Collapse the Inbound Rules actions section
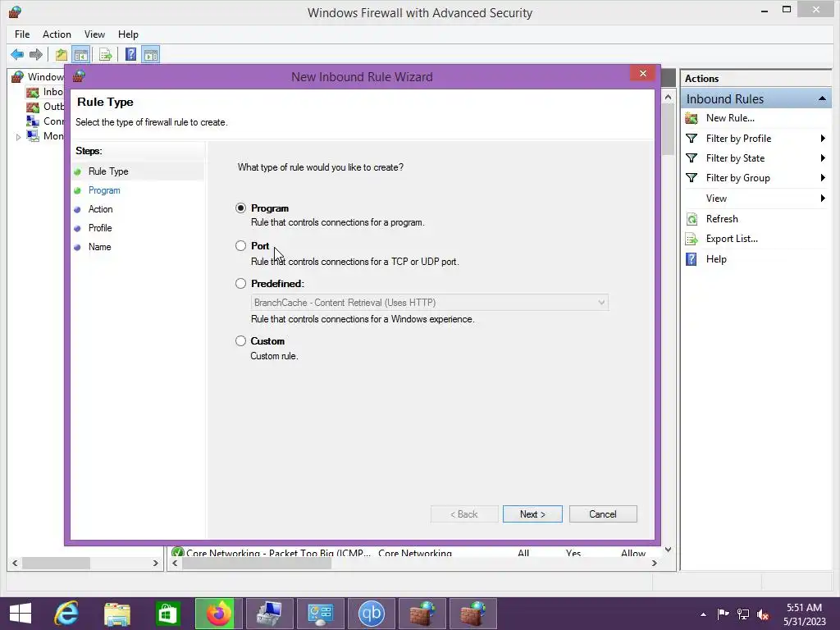Image resolution: width=840 pixels, height=630 pixels. coord(822,98)
